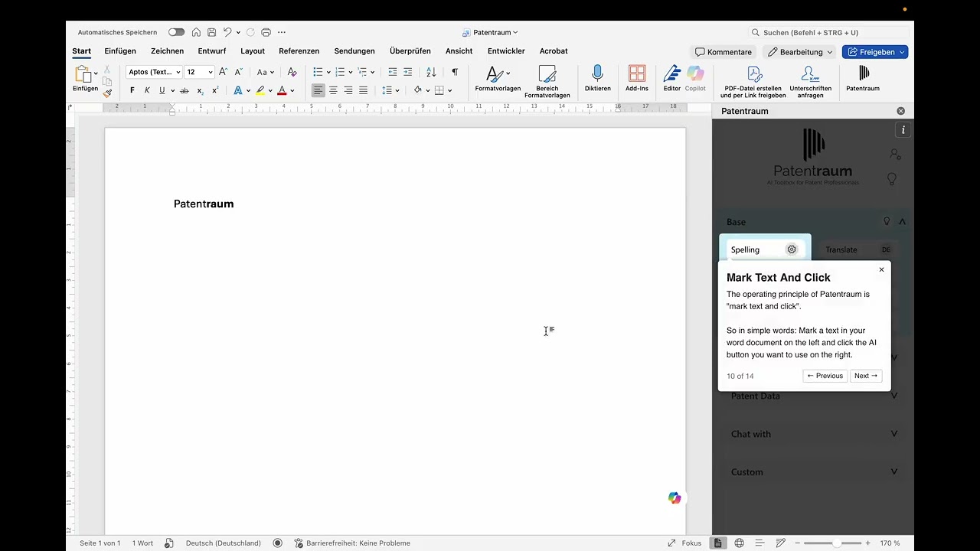
Task: Open the Zeichnen ribbon tab
Action: point(167,51)
